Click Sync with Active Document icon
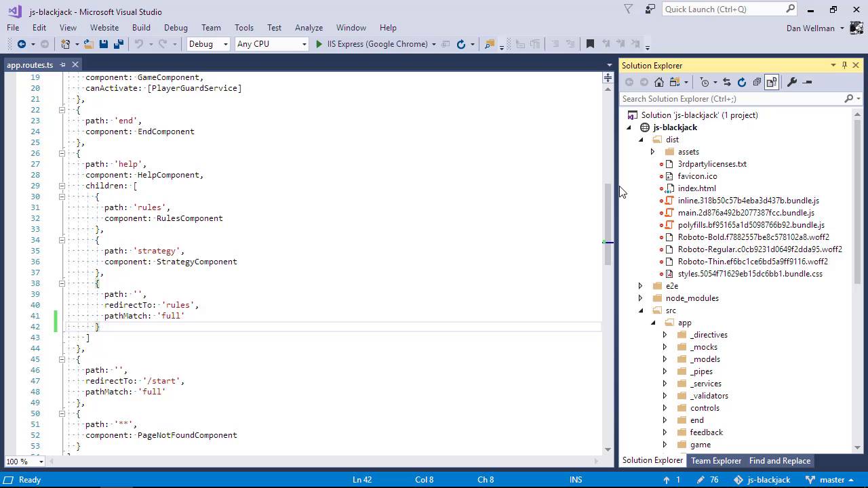Viewport: 868px width, 488px height. tap(727, 82)
